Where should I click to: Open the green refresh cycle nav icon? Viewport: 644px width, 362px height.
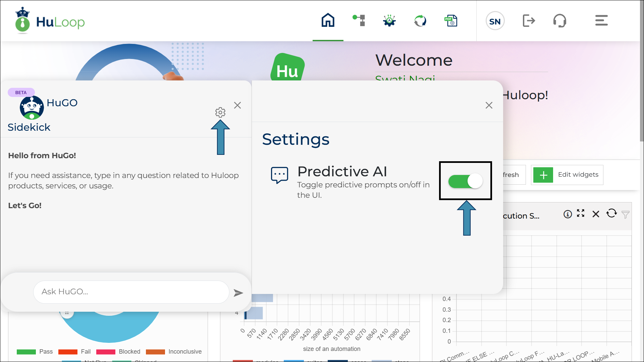click(x=420, y=21)
